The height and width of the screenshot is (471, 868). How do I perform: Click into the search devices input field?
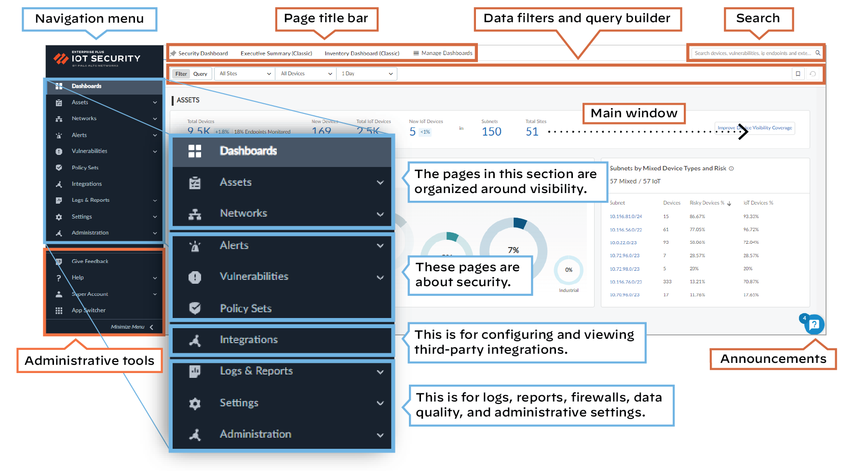(752, 53)
